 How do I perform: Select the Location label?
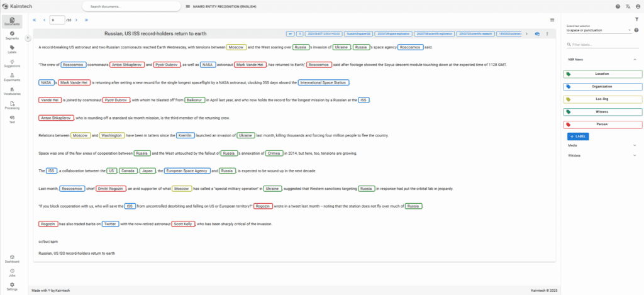click(602, 74)
